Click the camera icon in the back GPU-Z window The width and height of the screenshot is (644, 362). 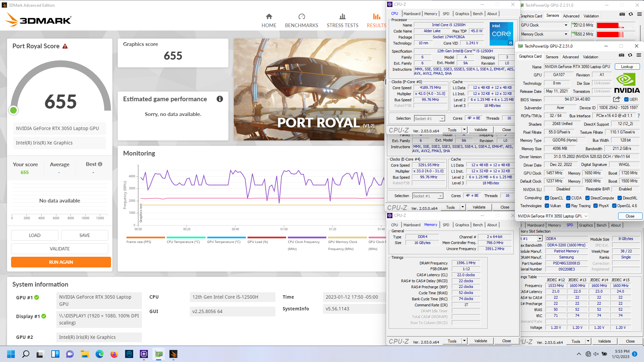pyautogui.click(x=622, y=14)
